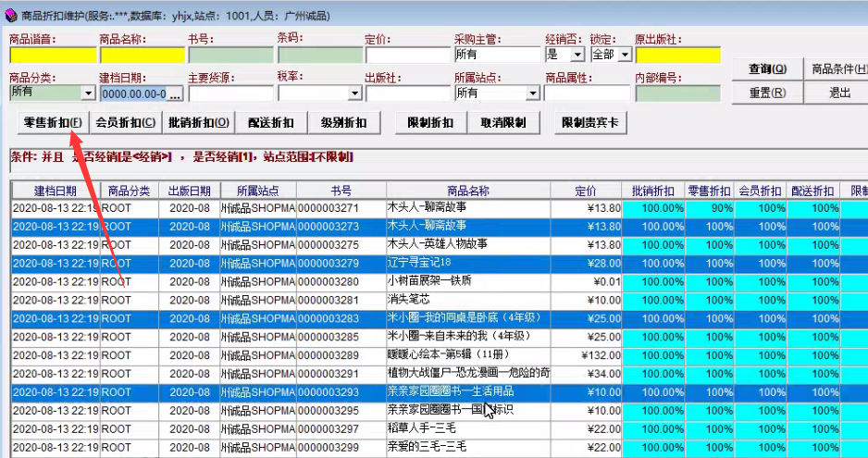This screenshot has height=458, width=868.
Task: Select the 亲亲家园圈圈书-生活用品 row
Action: pos(438,392)
